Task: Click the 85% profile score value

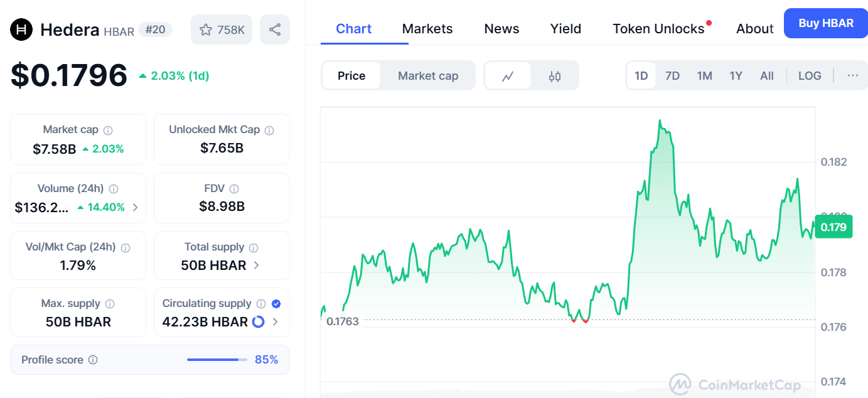Action: tap(266, 360)
